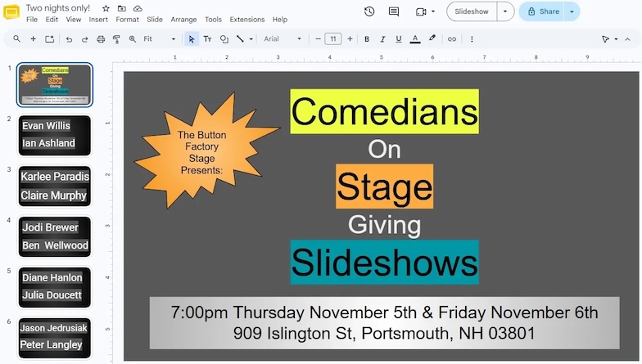The image size is (642, 364).
Task: Open the Google Slides home logo
Action: (11, 11)
